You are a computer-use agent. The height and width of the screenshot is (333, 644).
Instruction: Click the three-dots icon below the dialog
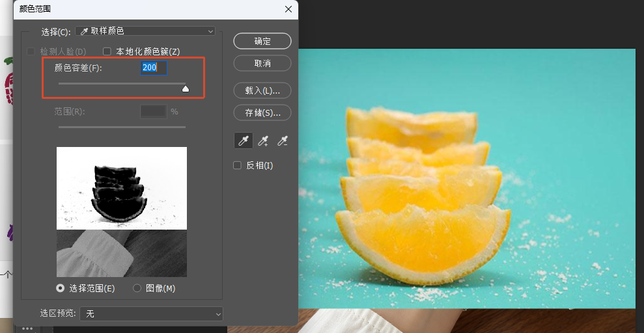tap(27, 329)
